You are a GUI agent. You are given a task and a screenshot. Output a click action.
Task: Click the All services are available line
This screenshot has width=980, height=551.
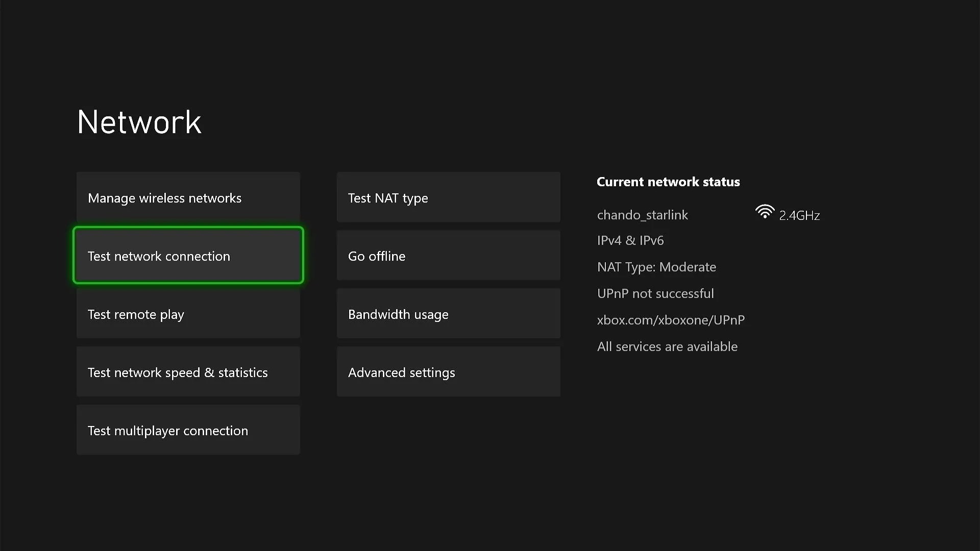(667, 346)
